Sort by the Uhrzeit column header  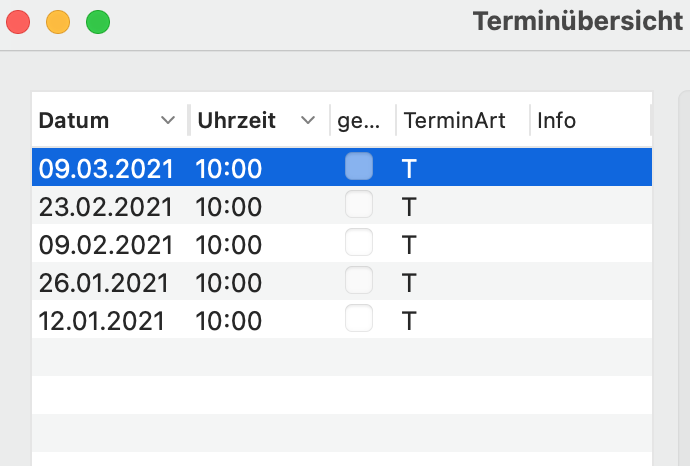click(236, 121)
